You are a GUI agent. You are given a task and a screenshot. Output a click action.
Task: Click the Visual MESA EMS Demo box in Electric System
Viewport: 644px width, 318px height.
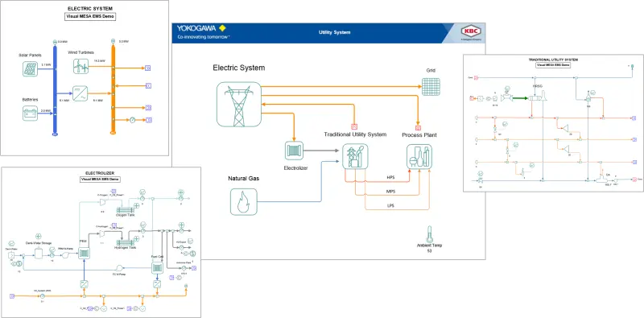(90, 17)
